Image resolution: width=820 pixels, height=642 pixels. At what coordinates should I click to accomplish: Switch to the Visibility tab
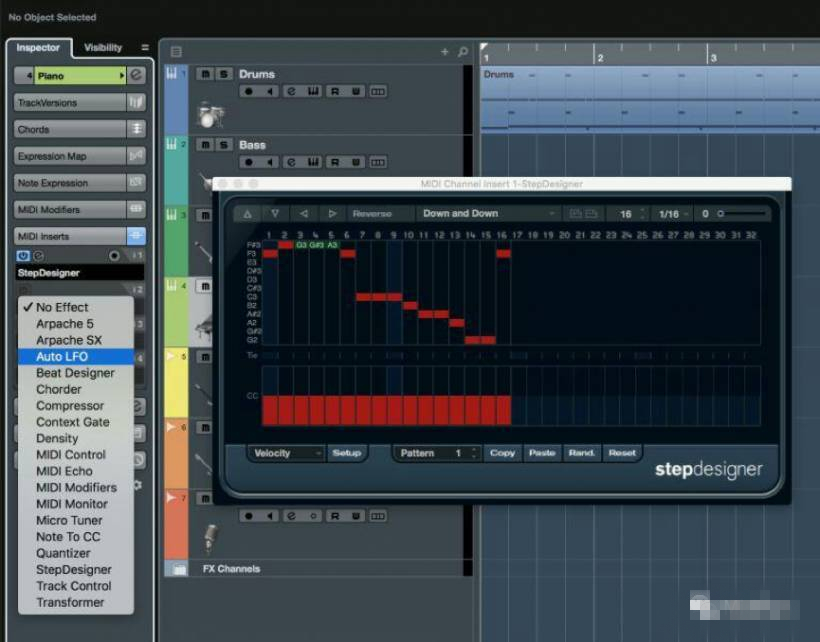[103, 48]
